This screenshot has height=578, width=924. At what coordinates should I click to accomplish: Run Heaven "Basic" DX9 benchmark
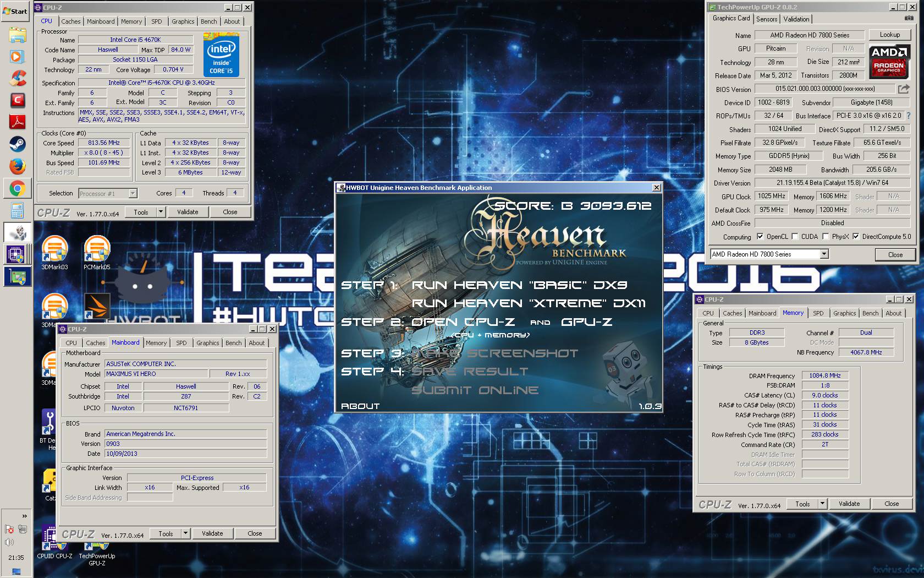[520, 285]
